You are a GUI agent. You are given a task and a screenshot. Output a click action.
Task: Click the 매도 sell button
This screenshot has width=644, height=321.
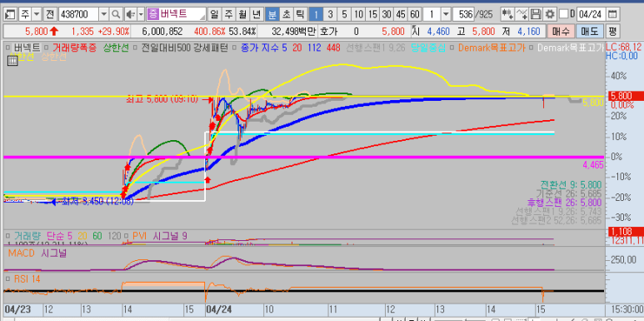[590, 31]
